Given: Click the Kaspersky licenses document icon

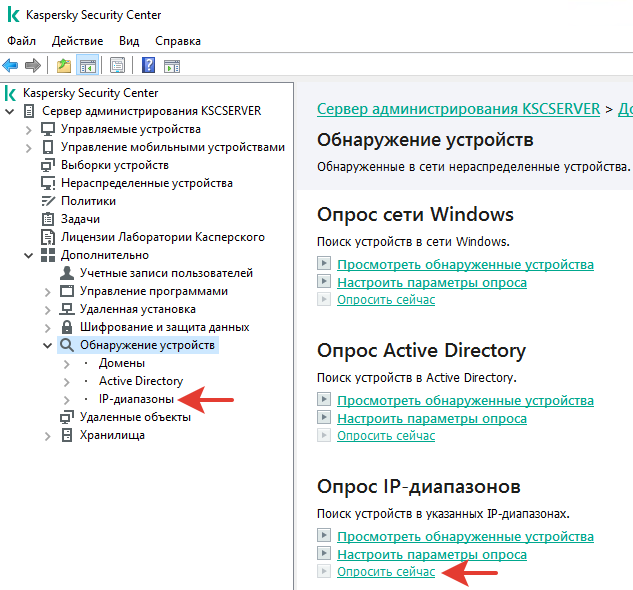Looking at the screenshot, I should [48, 237].
